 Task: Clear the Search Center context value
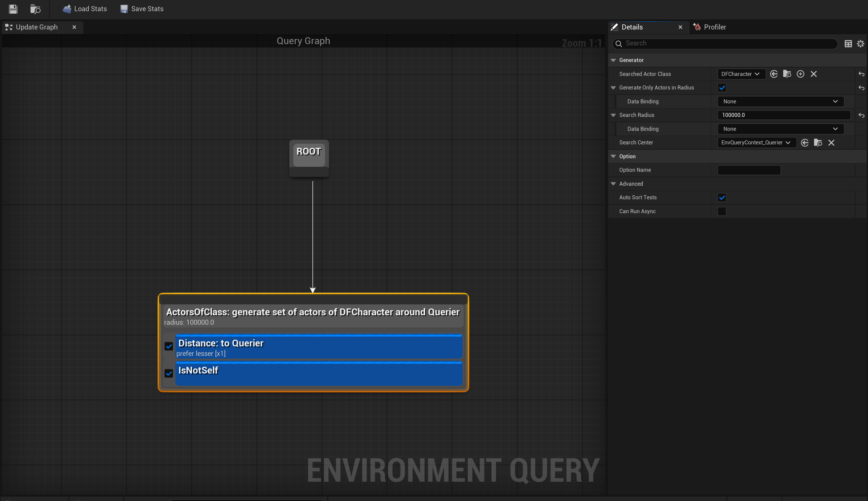831,143
